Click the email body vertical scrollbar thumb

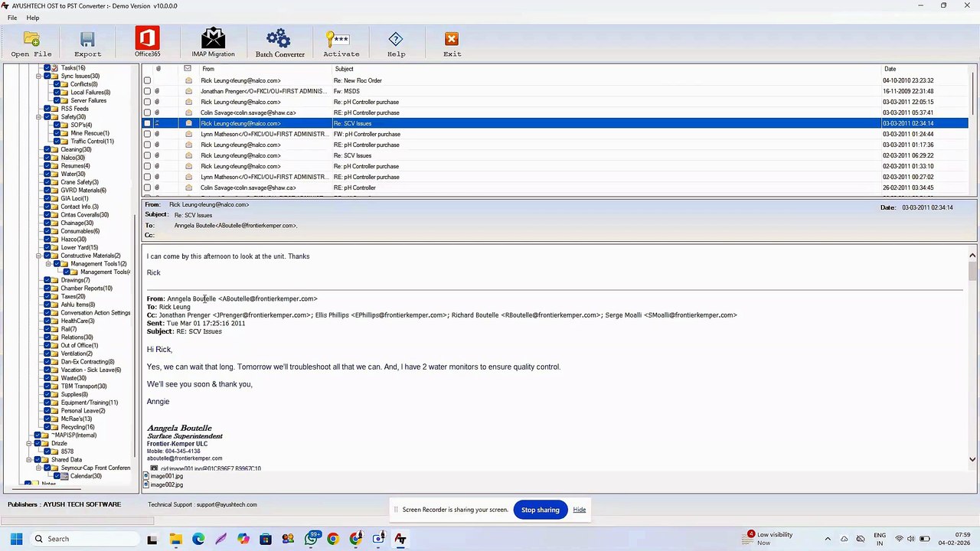(x=972, y=271)
